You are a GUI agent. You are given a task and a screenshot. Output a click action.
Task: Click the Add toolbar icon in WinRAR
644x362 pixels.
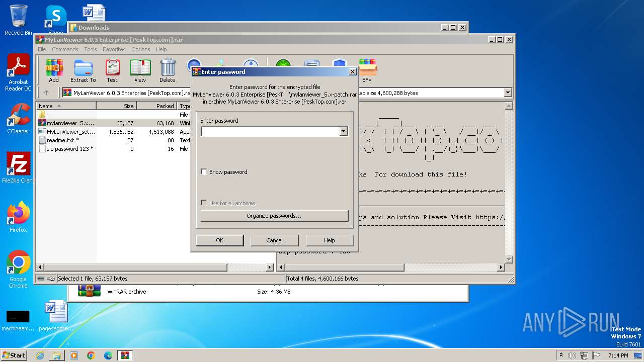(54, 70)
